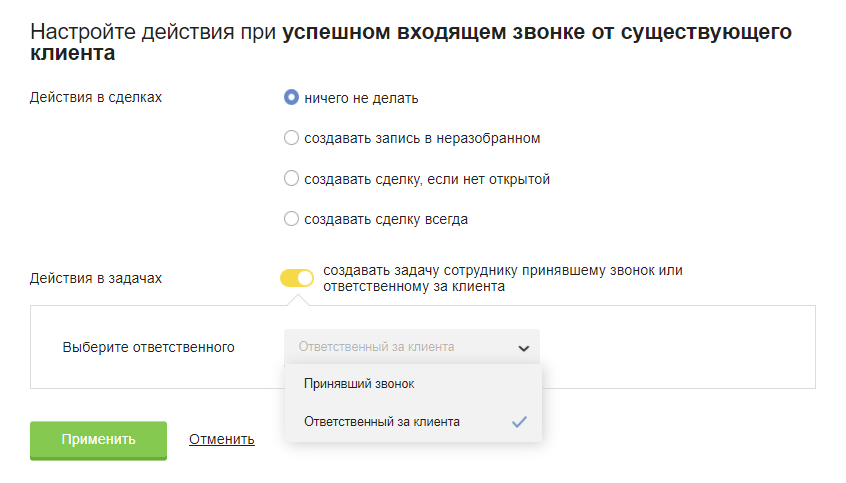Click the "Выберите ответственного" field label
This screenshot has width=846, height=483.
148,347
